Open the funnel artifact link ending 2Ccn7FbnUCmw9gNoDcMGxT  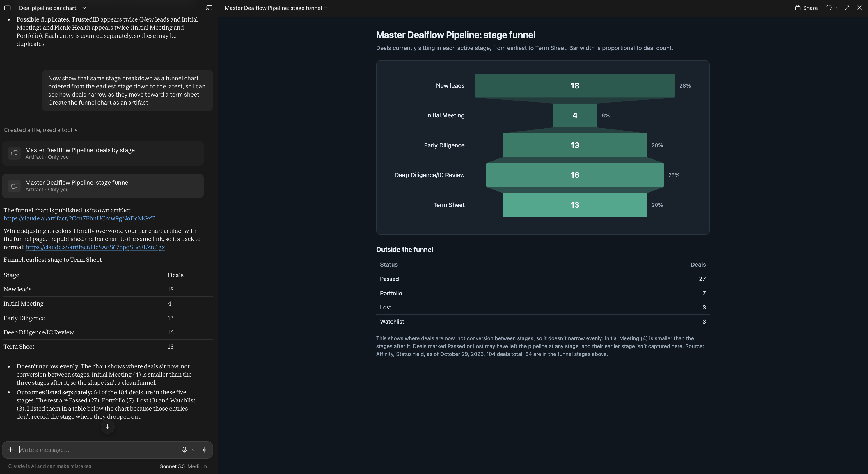79,218
